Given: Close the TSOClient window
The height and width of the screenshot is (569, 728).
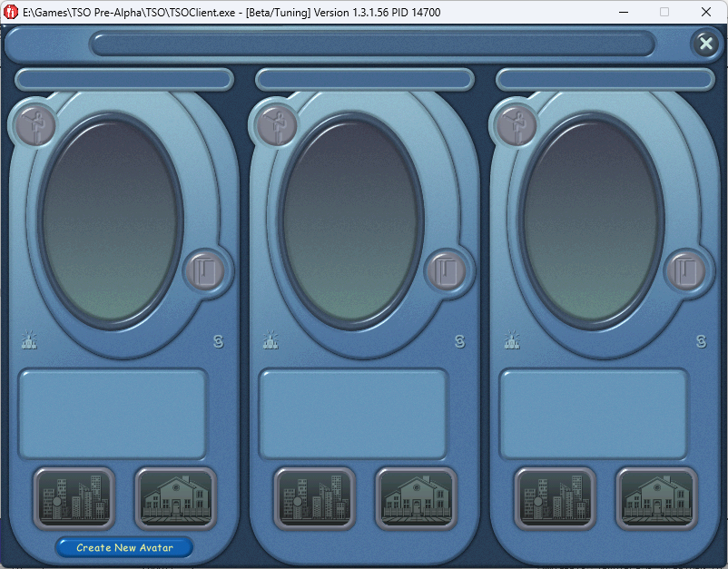Looking at the screenshot, I should tap(705, 12).
